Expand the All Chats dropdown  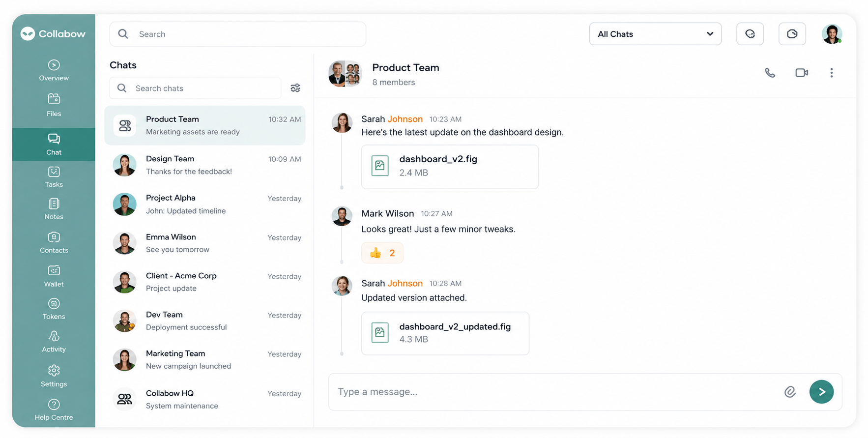coord(655,34)
